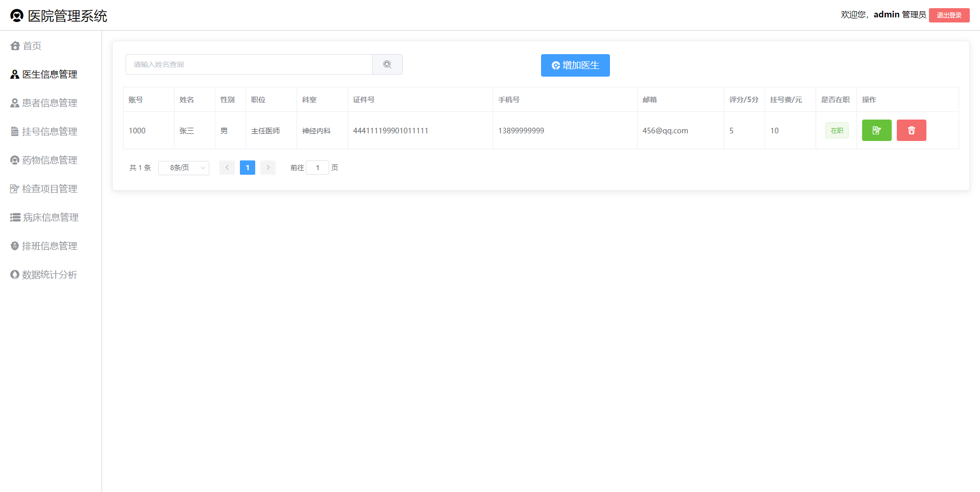
Task: Click the document icon beside 挂号信息管理
Action: coord(15,132)
